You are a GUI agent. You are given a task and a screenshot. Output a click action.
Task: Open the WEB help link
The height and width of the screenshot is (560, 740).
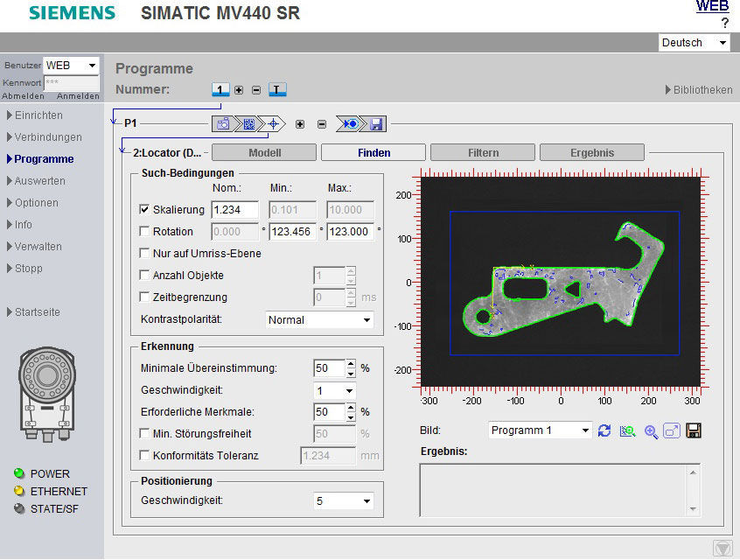(712, 7)
